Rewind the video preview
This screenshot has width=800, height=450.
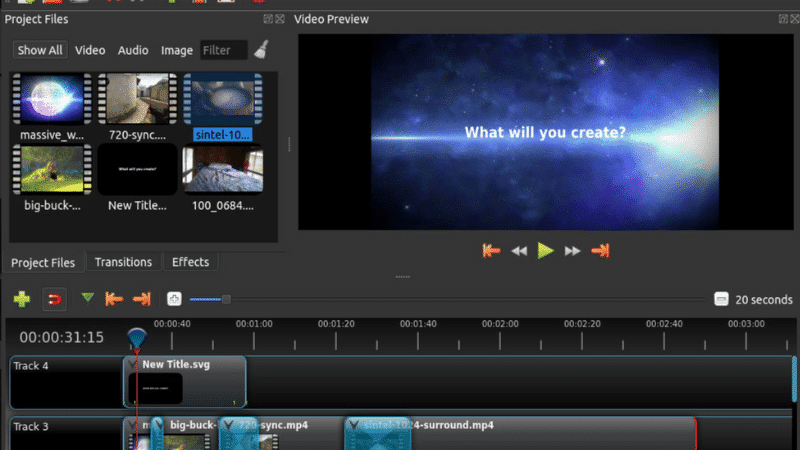click(x=519, y=251)
